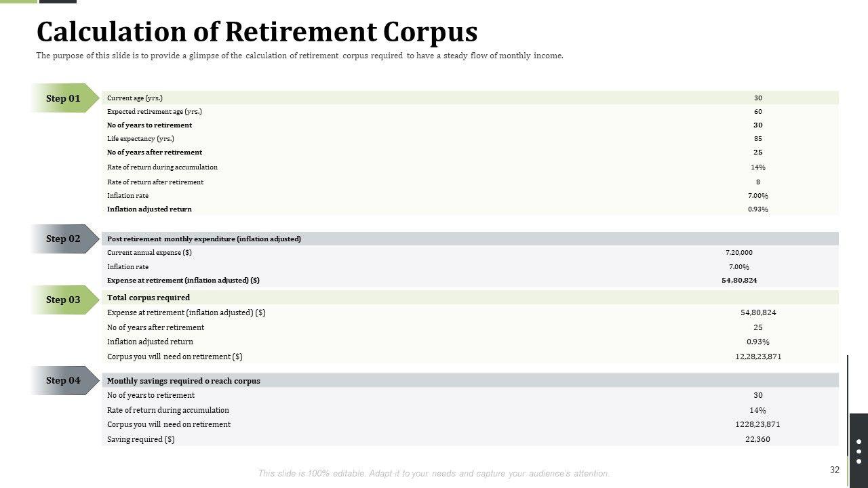Click the Monthly savings required header row
The height and width of the screenshot is (488, 868).
184,381
